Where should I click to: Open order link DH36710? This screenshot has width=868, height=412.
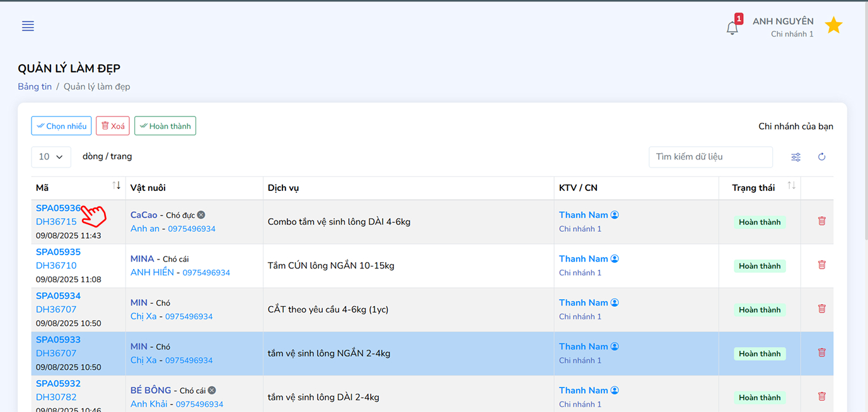tap(56, 266)
